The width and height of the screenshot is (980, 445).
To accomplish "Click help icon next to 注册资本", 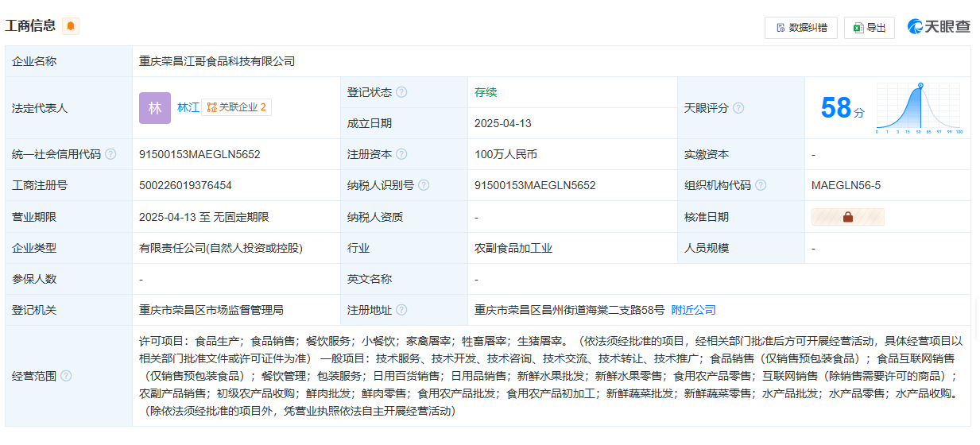I will (401, 154).
